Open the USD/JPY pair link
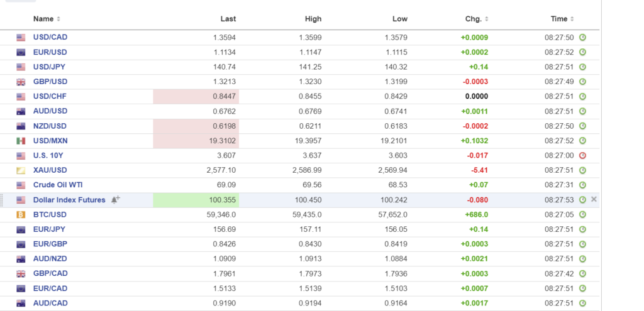This screenshot has width=644, height=311. pos(50,67)
